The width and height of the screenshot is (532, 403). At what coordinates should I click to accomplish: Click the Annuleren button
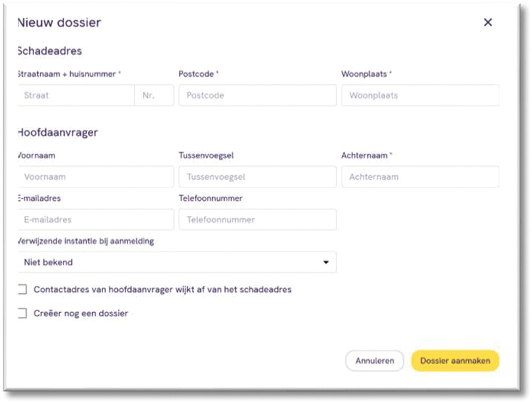click(375, 361)
